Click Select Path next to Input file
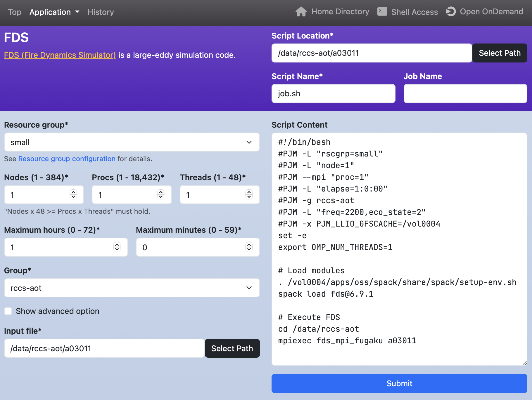The image size is (532, 400). 232,348
